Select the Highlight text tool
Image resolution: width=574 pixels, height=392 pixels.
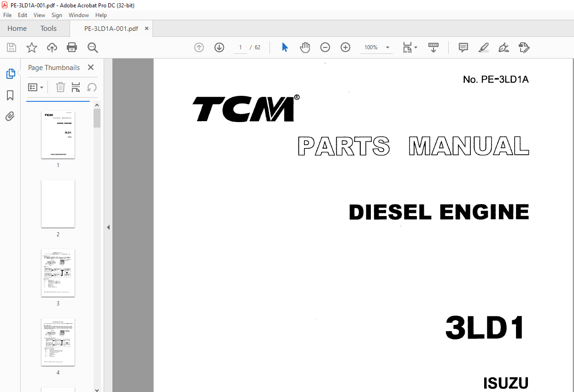[483, 47]
